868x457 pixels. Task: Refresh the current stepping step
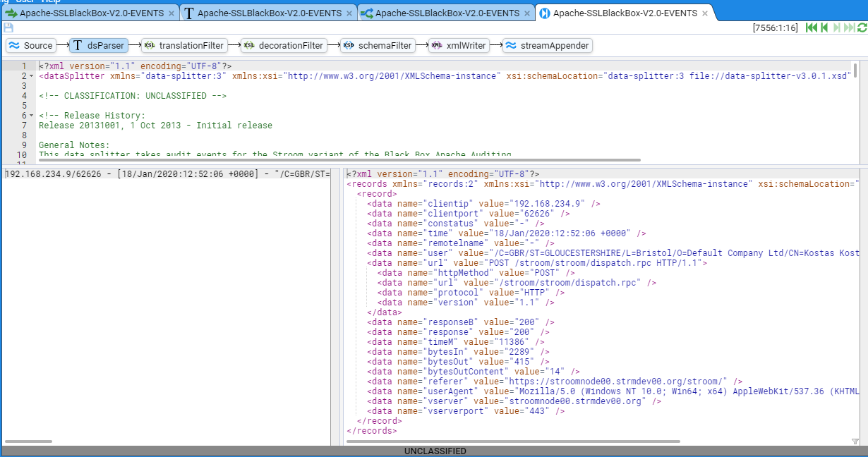click(x=862, y=28)
